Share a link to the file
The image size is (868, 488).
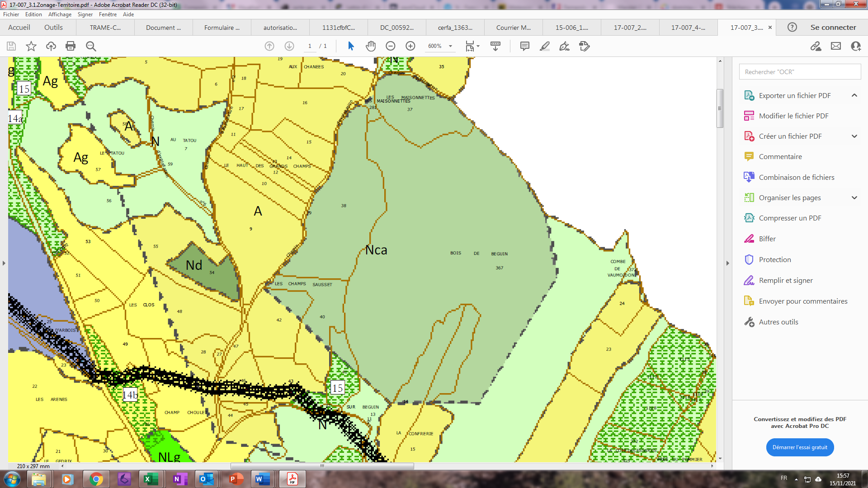point(816,46)
